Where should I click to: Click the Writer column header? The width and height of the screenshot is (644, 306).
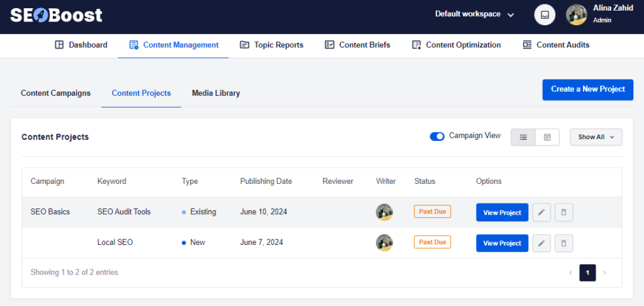pos(386,181)
